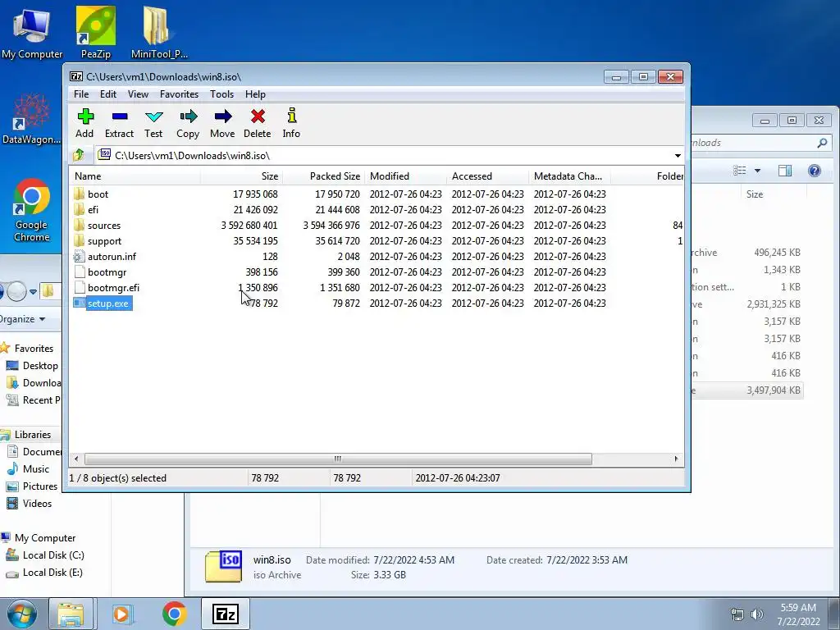The height and width of the screenshot is (630, 840).
Task: Click the address path field in 7-Zip
Action: pos(384,156)
